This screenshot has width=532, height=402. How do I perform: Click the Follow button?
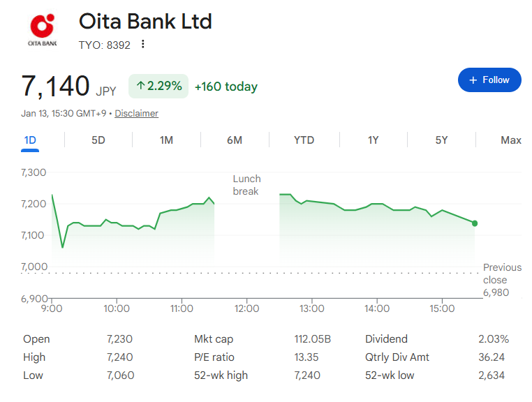pos(489,80)
